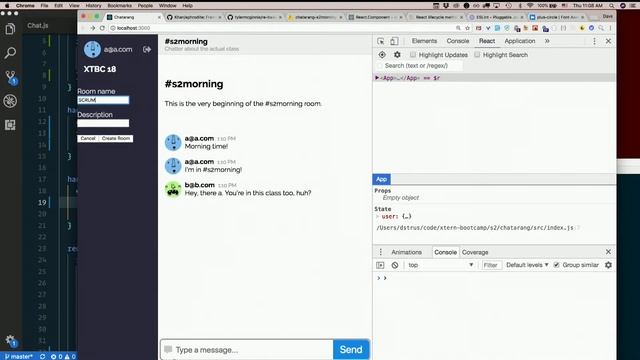Expand the user state object
This screenshot has width=640, height=360.
pos(377,216)
